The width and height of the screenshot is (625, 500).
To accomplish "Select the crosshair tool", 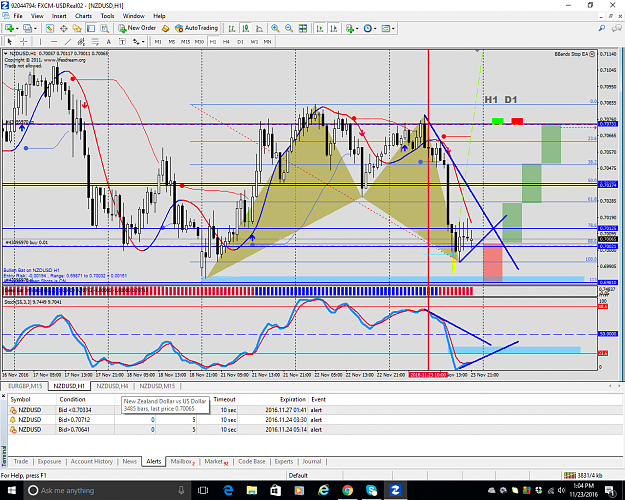I will 24,41.
